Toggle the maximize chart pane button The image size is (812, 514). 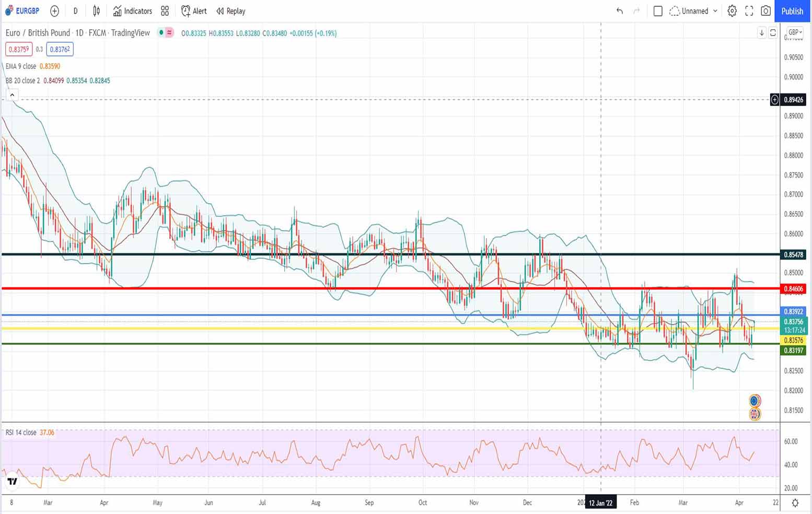click(773, 33)
